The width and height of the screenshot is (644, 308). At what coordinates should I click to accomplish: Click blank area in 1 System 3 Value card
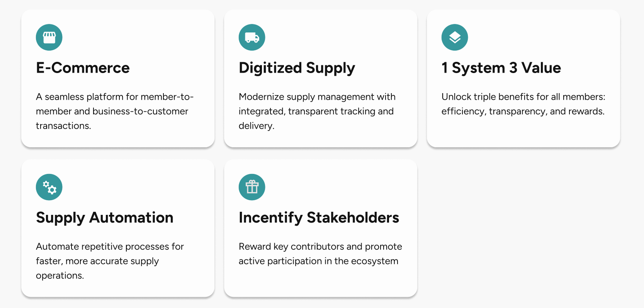coord(541,131)
